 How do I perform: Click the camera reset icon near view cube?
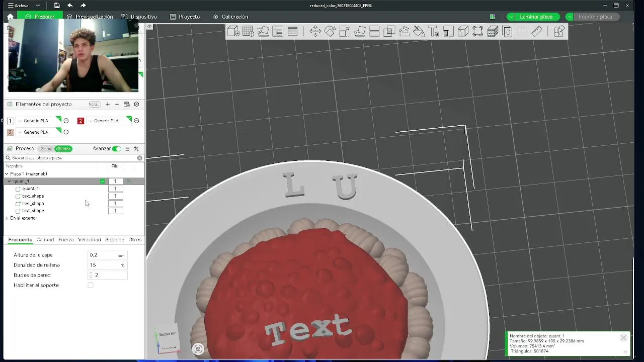(198, 349)
